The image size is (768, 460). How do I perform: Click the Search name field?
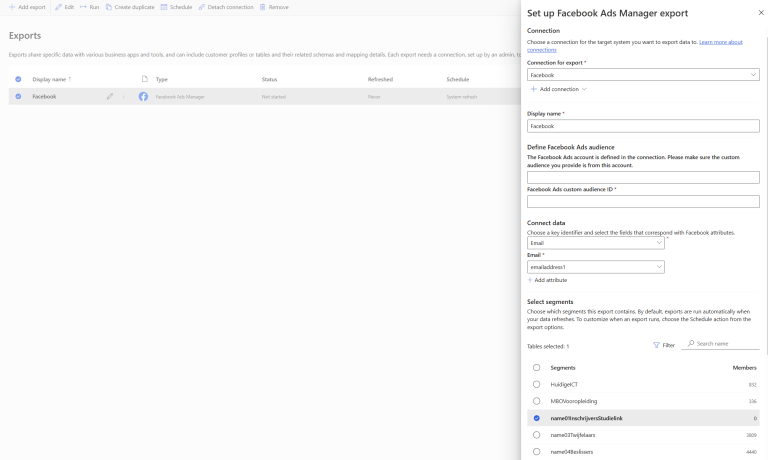(x=720, y=344)
